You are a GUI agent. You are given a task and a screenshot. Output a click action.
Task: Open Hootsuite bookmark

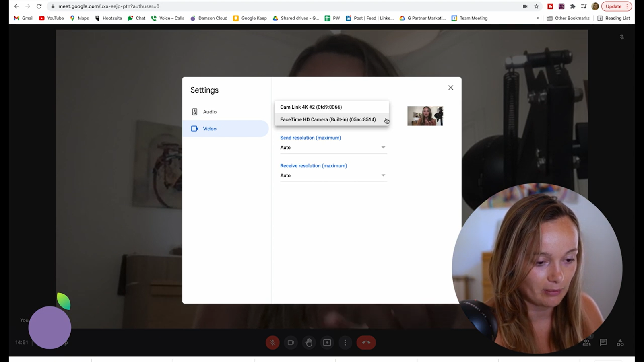coord(109,18)
